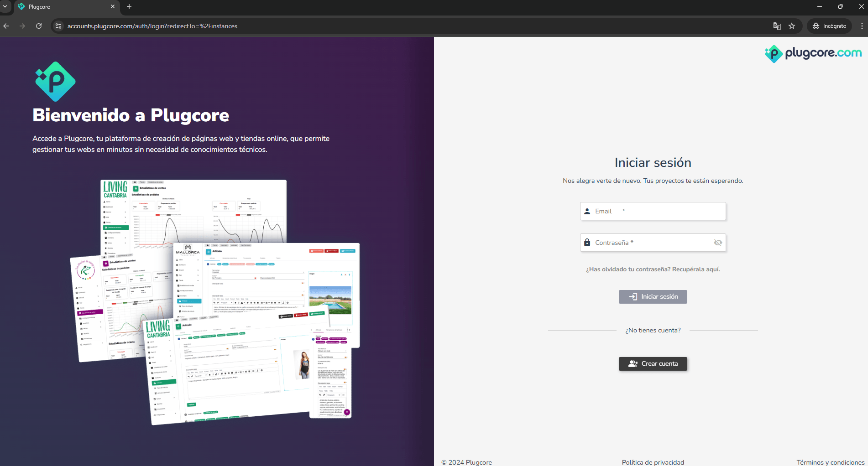The image size is (868, 466).
Task: Open the forgotten password recovery link
Action: pos(653,269)
